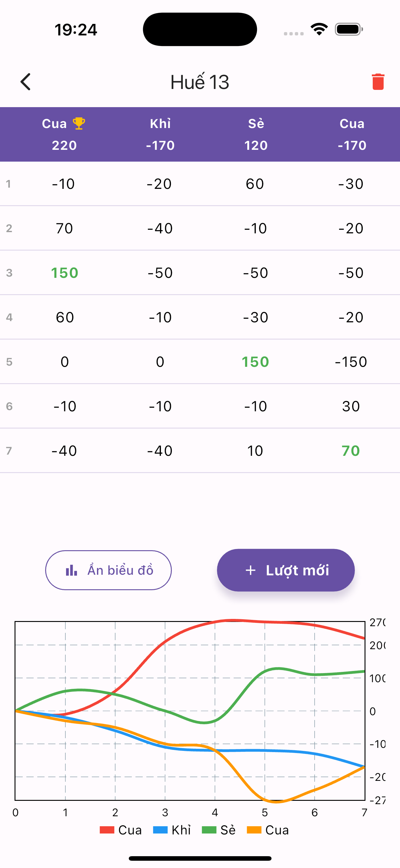
Task: Tap the orange Cua legend swatch
Action: click(x=254, y=830)
